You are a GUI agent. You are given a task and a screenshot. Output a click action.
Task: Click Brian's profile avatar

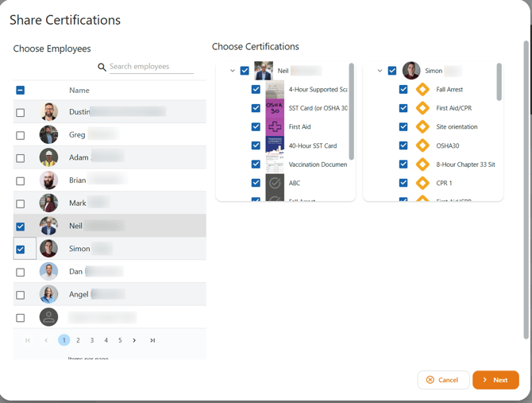[x=48, y=180]
